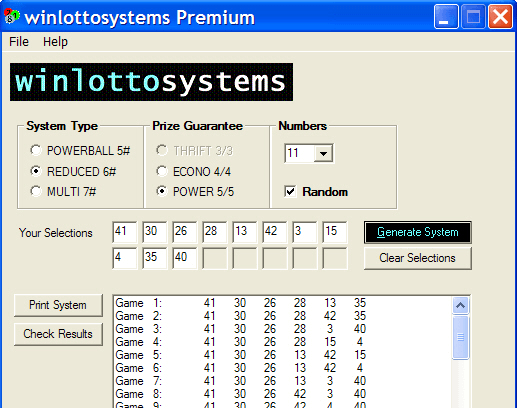Click selection field containing 40
This screenshot has height=408, width=517.
tap(185, 258)
